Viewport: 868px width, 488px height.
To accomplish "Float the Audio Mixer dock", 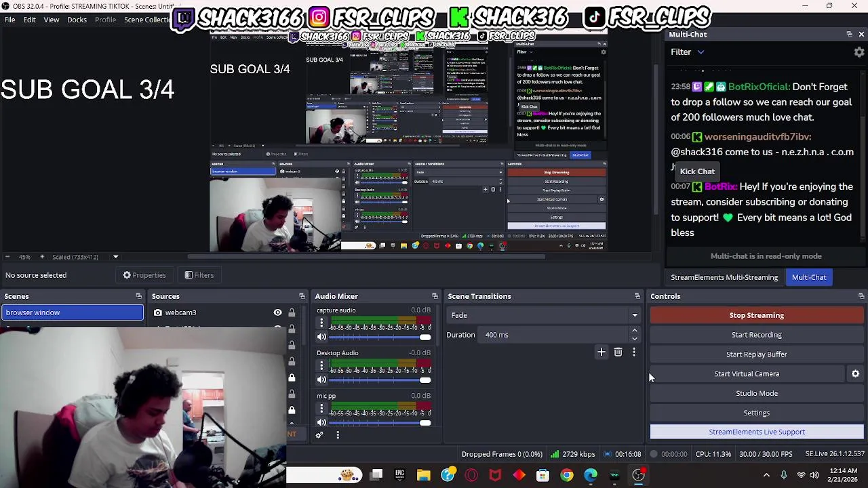I will coord(435,296).
